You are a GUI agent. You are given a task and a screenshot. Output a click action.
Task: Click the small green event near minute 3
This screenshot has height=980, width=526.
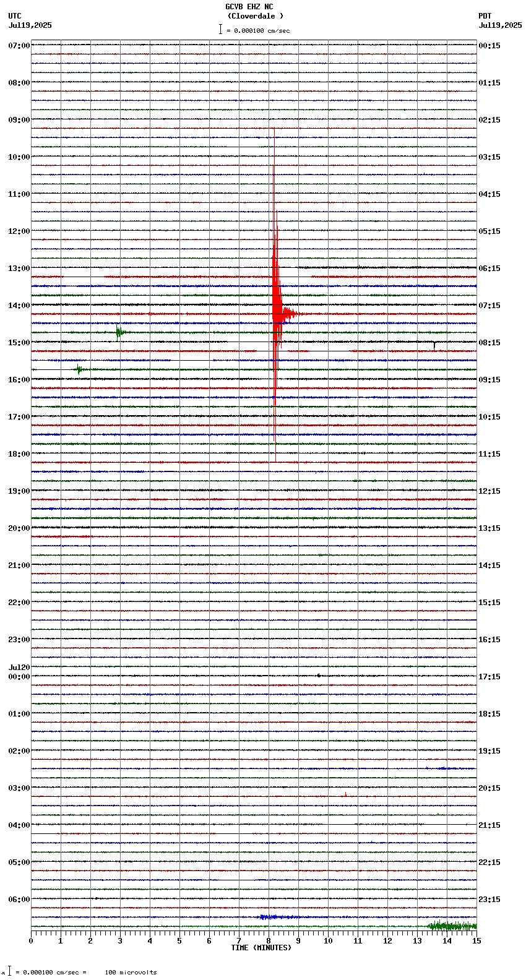click(119, 332)
